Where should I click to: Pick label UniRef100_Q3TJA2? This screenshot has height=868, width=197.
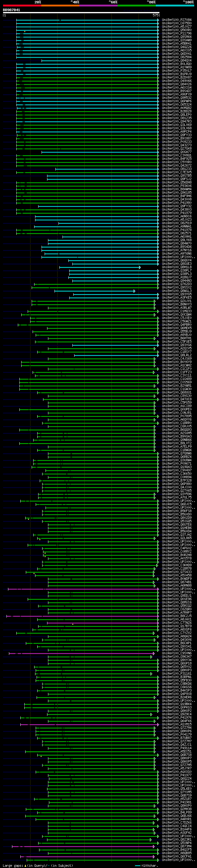[177, 535]
